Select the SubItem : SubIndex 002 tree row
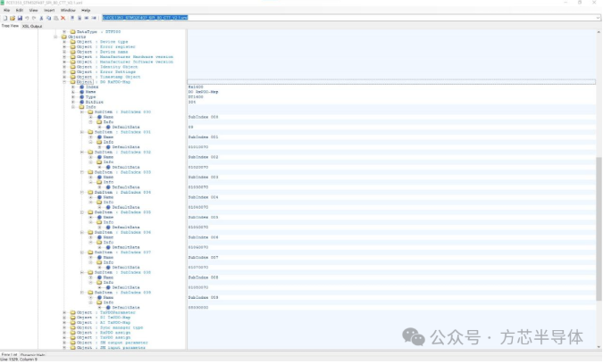The height and width of the screenshot is (364, 603). (122, 152)
